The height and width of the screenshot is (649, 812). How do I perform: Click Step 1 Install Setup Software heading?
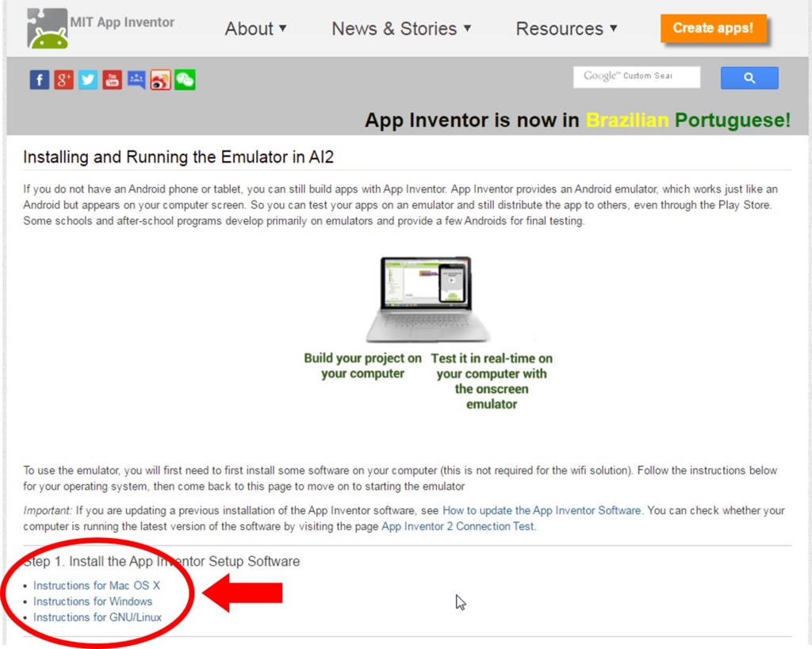[161, 562]
